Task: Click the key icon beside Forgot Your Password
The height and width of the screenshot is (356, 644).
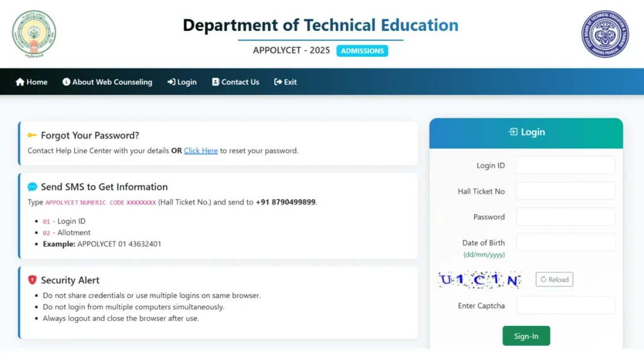Action: (32, 135)
